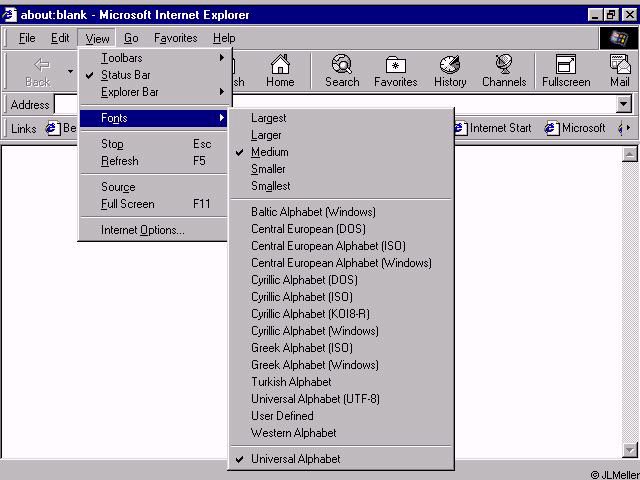Click the Windows logo throbber icon
640x480 pixels.
coord(619,39)
